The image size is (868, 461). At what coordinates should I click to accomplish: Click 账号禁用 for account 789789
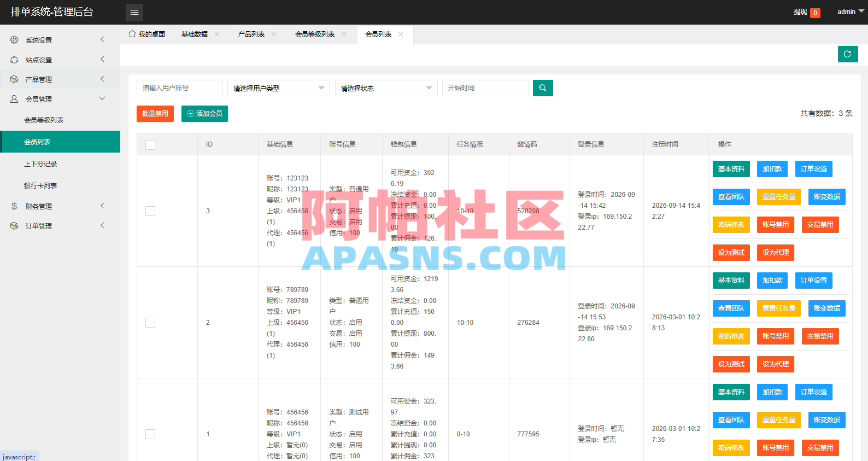point(776,336)
